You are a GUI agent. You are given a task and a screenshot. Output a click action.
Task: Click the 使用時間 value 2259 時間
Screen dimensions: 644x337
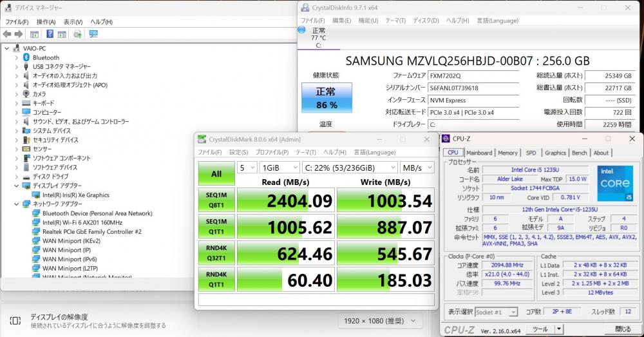coord(609,124)
